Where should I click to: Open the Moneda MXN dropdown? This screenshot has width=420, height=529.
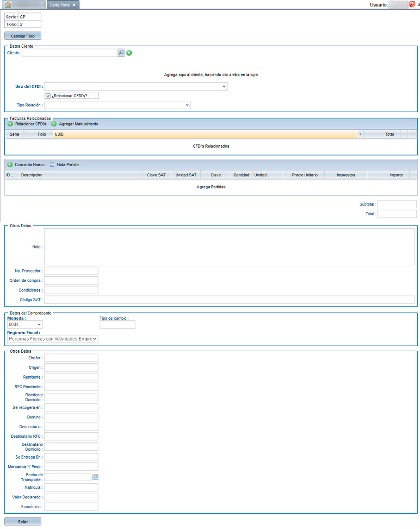39,324
